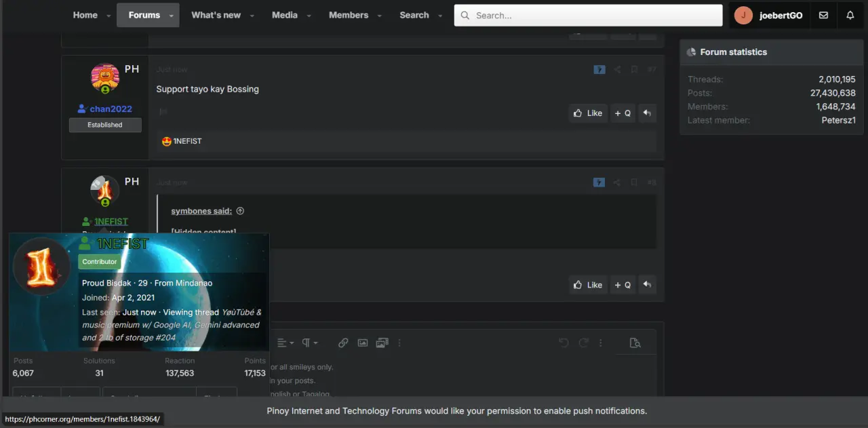Open the text alignment dropdown in the editor

pyautogui.click(x=285, y=343)
